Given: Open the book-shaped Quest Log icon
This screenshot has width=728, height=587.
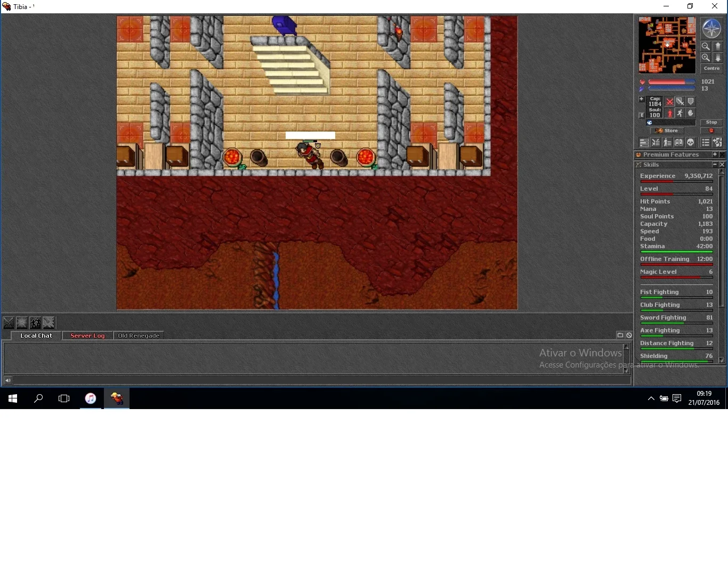Looking at the screenshot, I should pyautogui.click(x=679, y=142).
